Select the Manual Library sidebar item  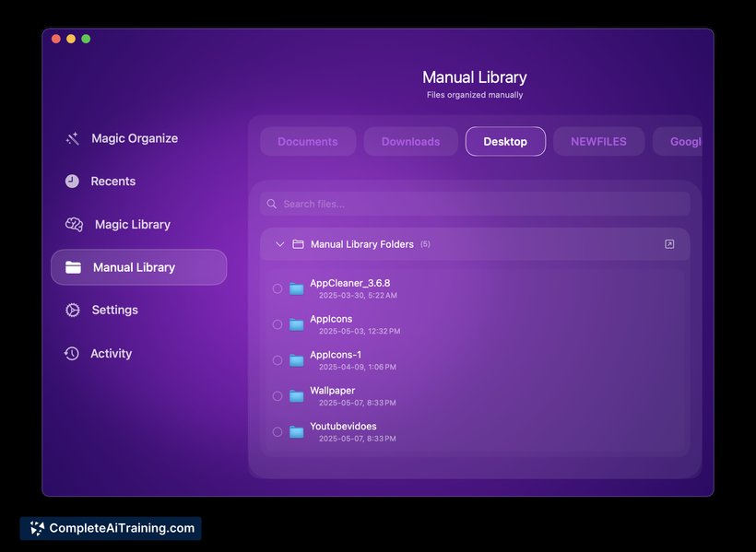(139, 267)
